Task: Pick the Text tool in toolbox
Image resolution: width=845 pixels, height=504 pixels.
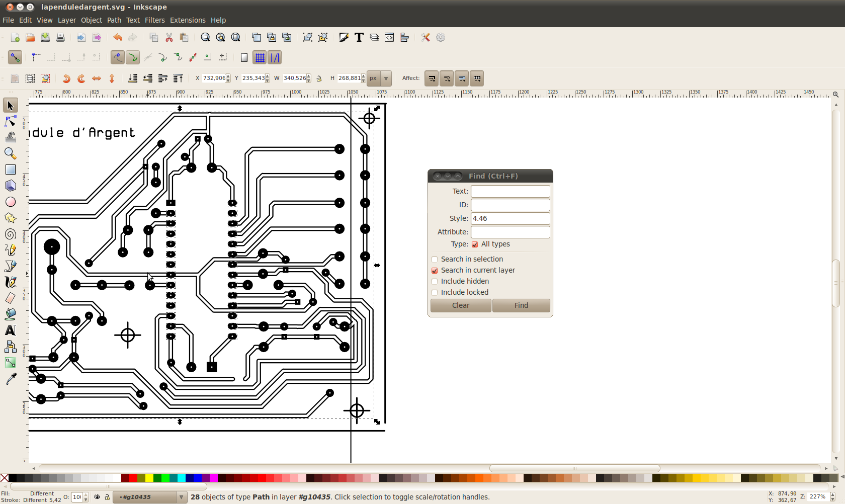Action: click(10, 330)
